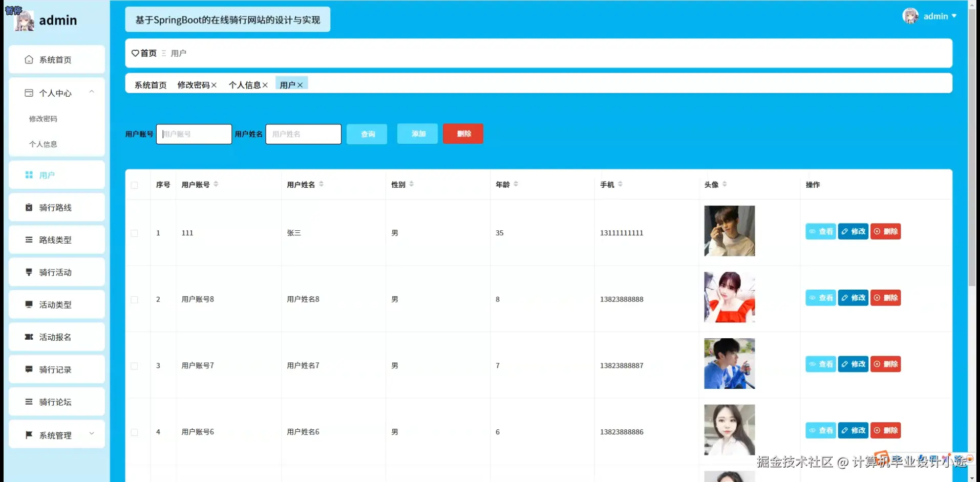The width and height of the screenshot is (980, 482).
Task: Switch to the 个人信息 tab
Action: (x=244, y=84)
